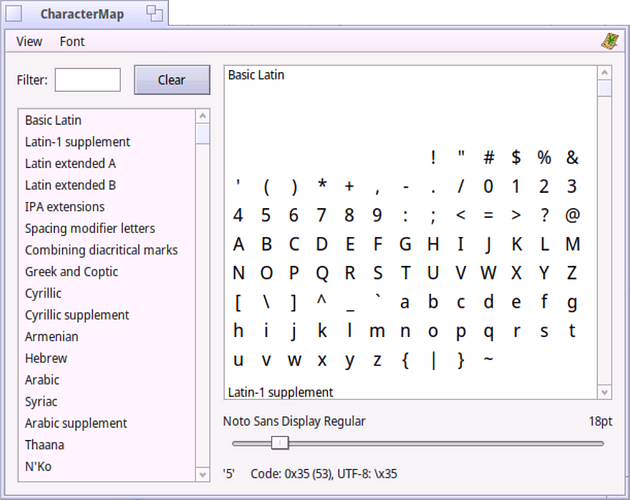Select the tilde '~' character
Viewport: 630px width, 500px height.
(x=489, y=359)
